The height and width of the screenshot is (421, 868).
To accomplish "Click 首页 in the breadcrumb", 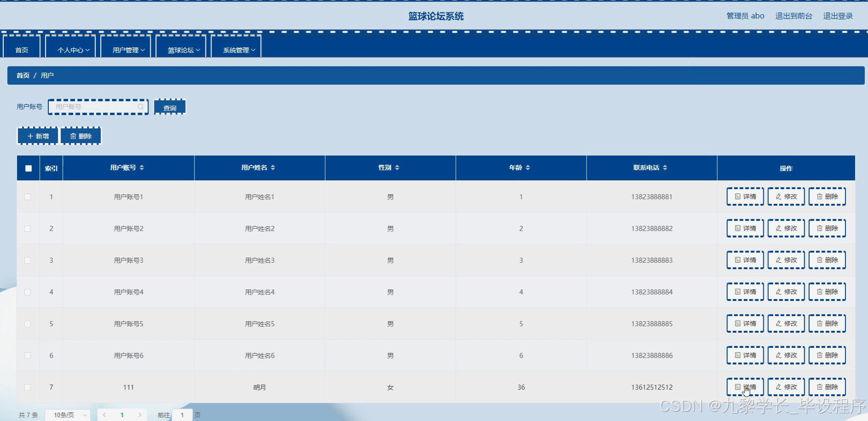I will click(23, 75).
